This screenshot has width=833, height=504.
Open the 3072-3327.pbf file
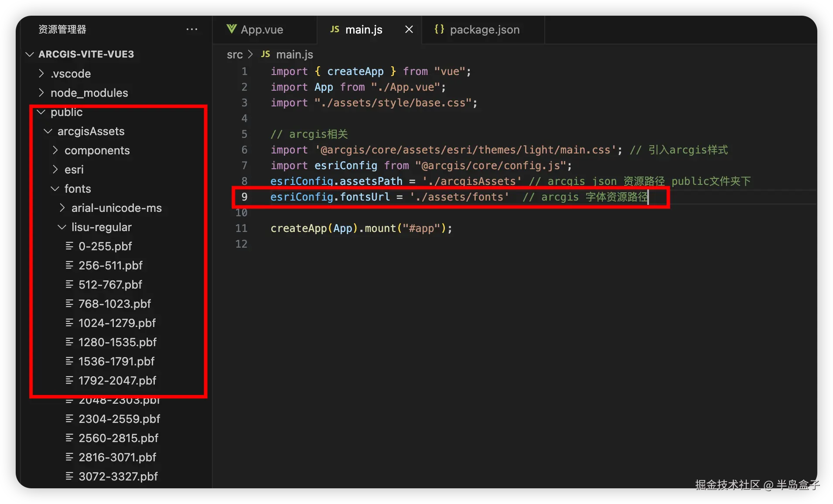118,477
